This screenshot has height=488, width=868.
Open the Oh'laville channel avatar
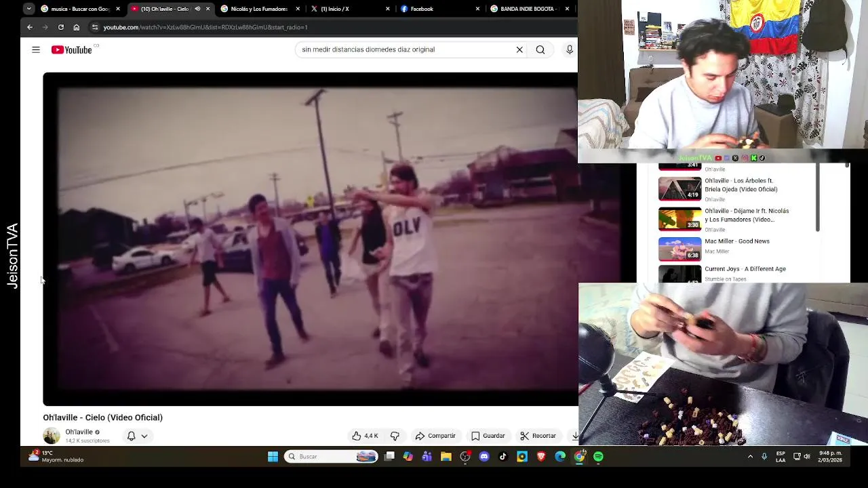52,436
